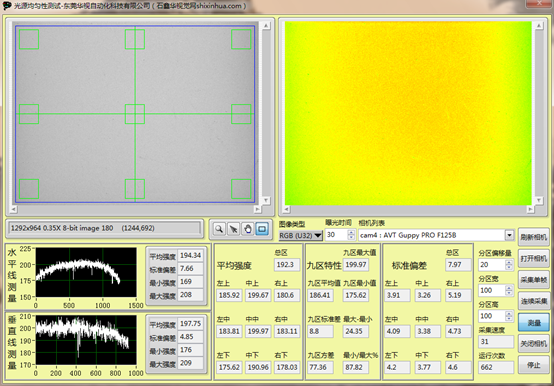Click the horizontal line measurement chart
Image resolution: width=554 pixels, height=386 pixels.
pos(86,272)
